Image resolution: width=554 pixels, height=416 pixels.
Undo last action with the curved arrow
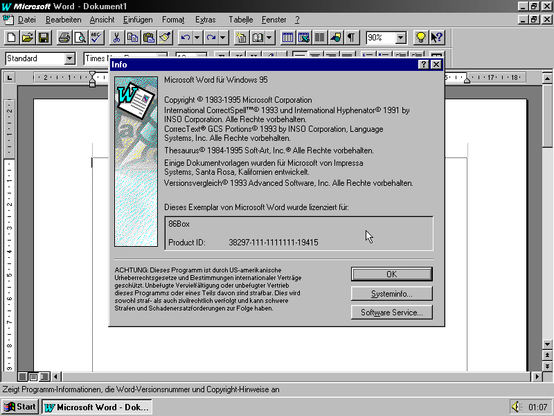point(185,37)
